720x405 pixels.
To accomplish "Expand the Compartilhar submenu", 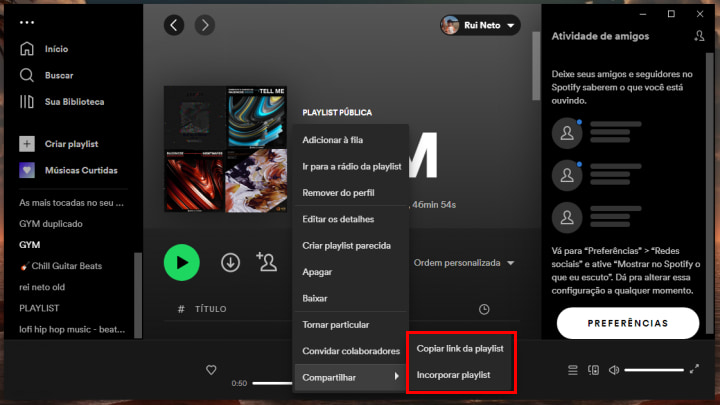I will point(350,376).
